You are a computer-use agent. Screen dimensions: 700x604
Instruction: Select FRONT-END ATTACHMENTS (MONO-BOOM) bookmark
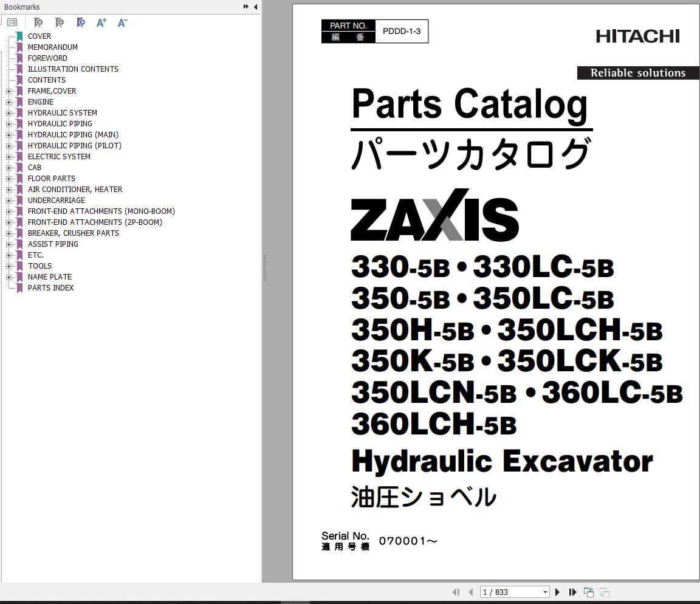(101, 211)
